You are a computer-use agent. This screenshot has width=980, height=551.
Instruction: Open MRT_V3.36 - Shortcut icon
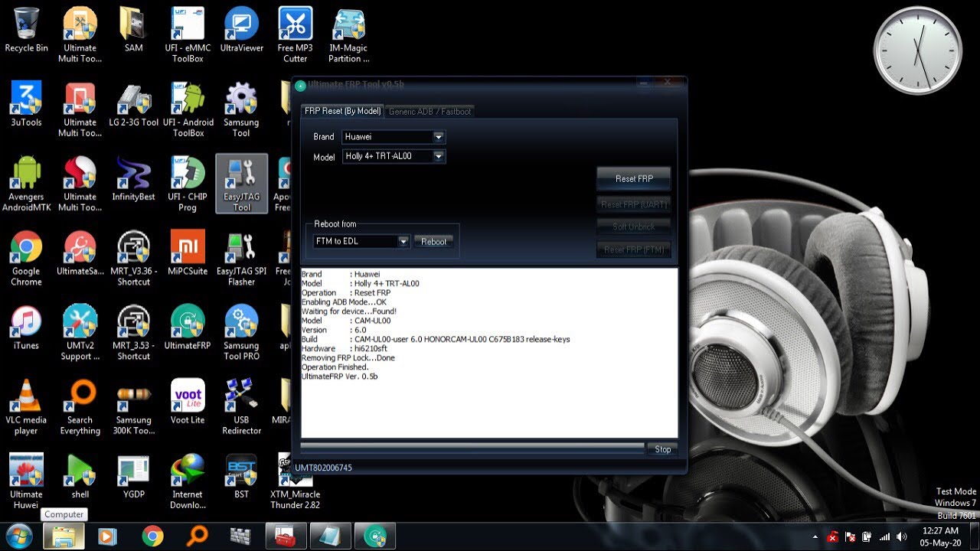tap(133, 258)
